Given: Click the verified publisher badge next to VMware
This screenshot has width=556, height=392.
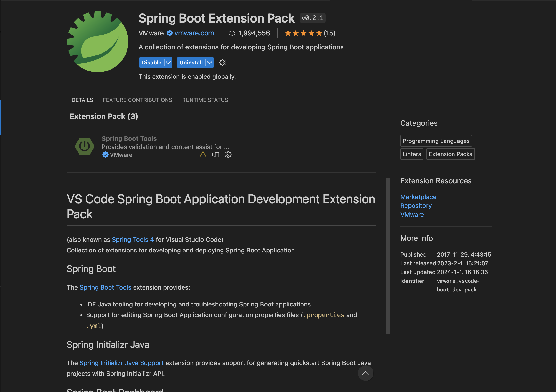Looking at the screenshot, I should point(169,33).
